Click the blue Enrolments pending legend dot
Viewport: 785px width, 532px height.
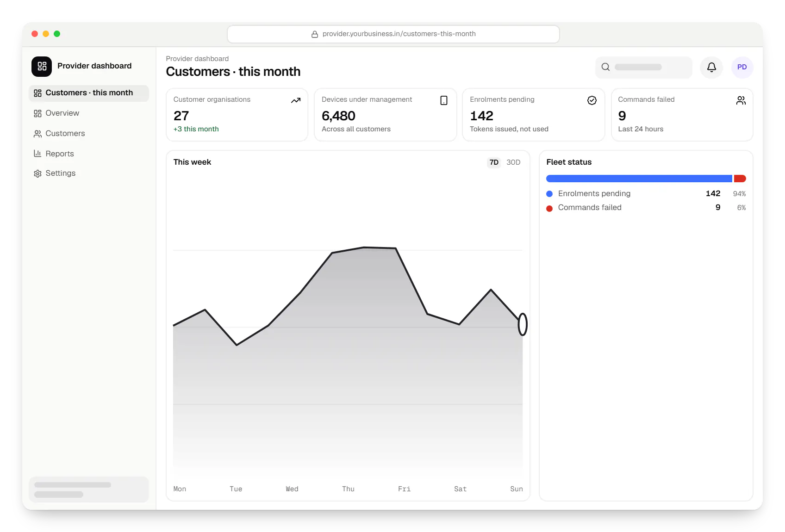click(x=549, y=194)
